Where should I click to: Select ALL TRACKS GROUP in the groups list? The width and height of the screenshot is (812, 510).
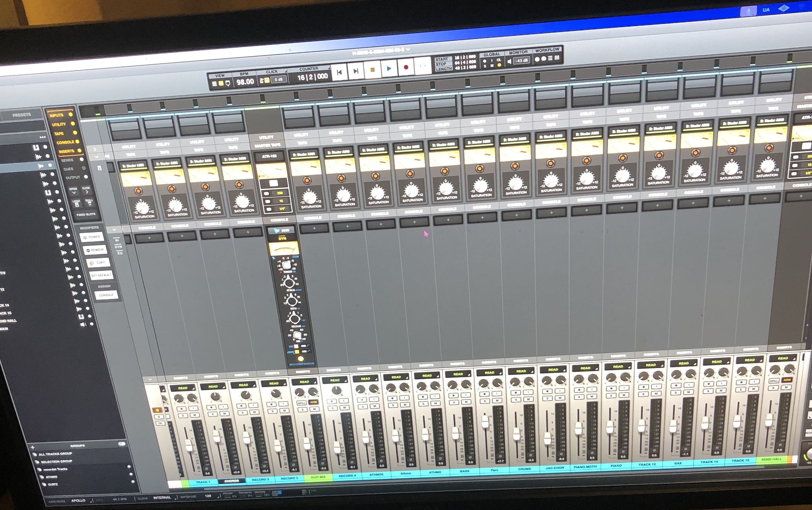click(x=55, y=454)
